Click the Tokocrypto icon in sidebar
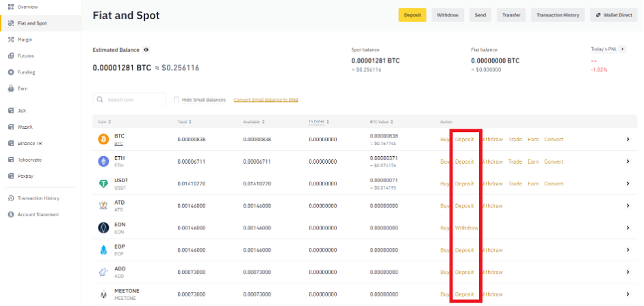 [x=11, y=160]
